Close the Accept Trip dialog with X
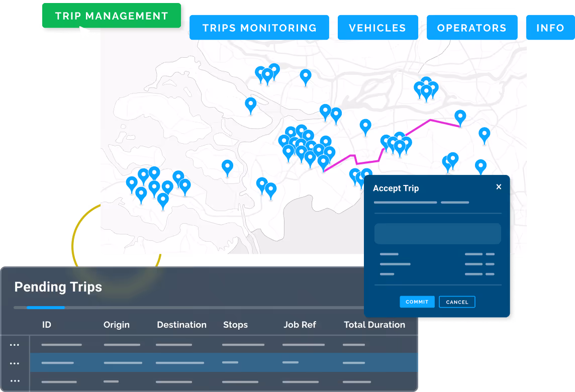 (x=499, y=186)
